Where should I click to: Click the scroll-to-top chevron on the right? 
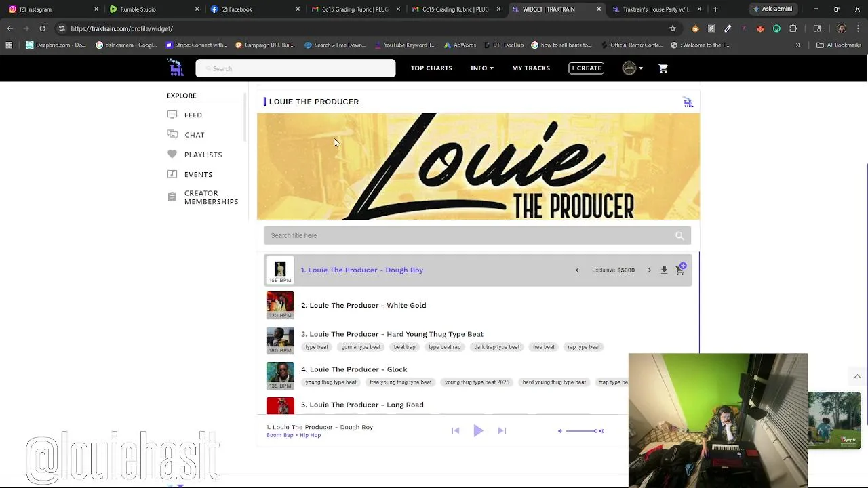coord(857,376)
